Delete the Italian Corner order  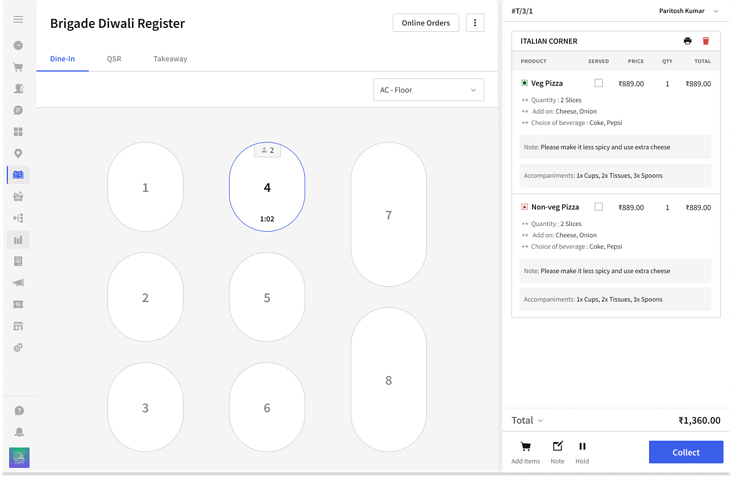[706, 41]
